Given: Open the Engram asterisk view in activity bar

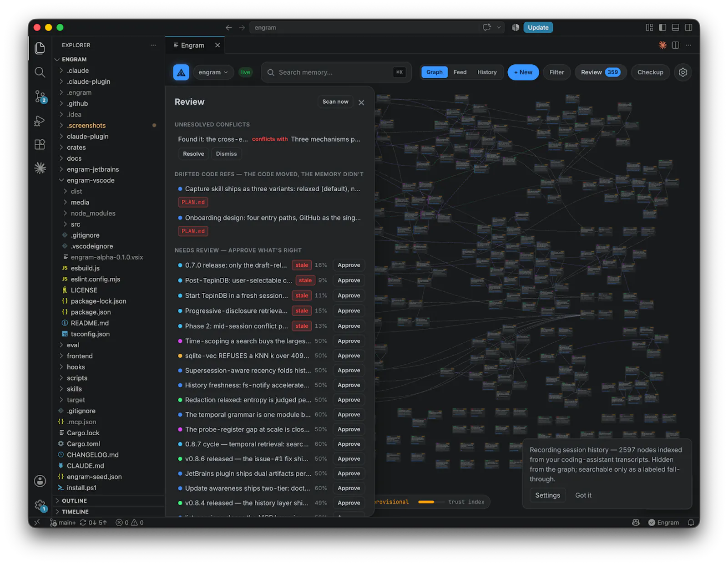Looking at the screenshot, I should pos(40,168).
